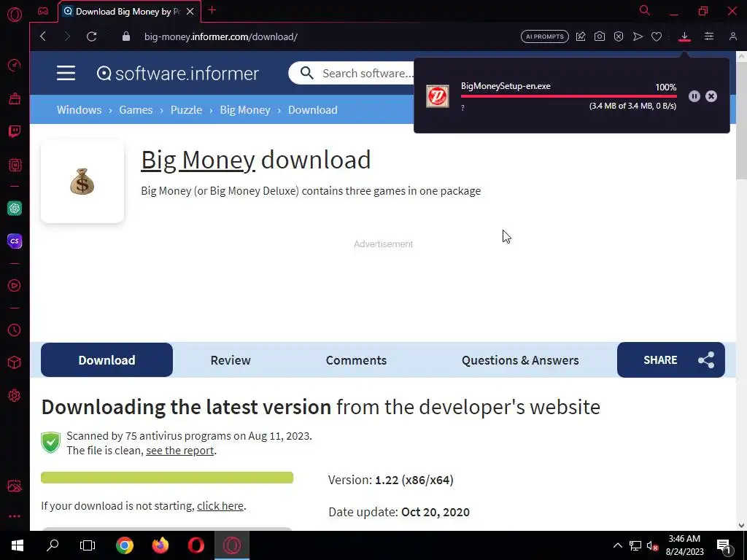Take a snapshot with the camera icon
This screenshot has width=747, height=560.
pos(600,36)
